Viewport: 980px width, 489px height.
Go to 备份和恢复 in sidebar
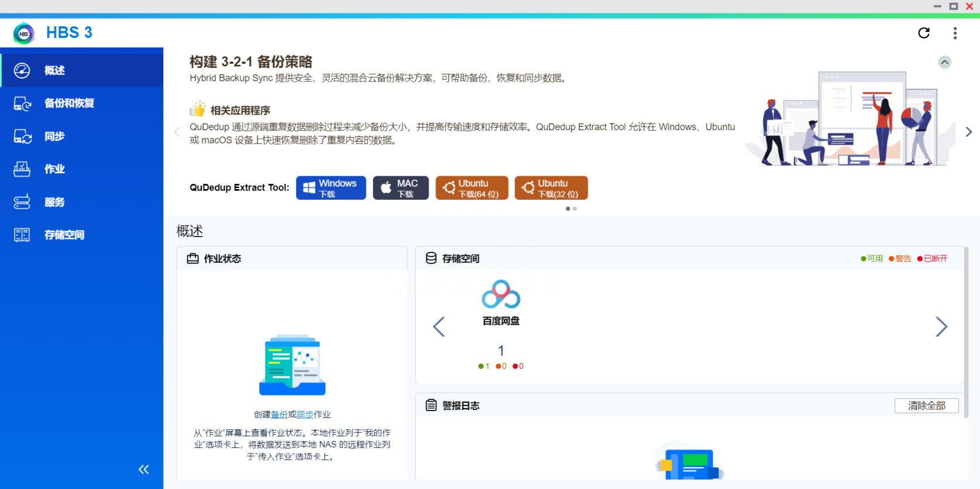81,104
